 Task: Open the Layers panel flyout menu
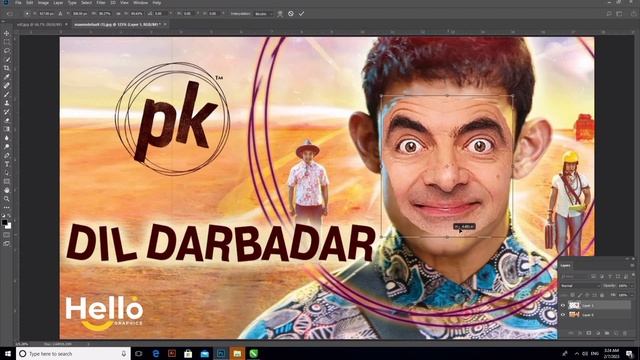(632, 265)
